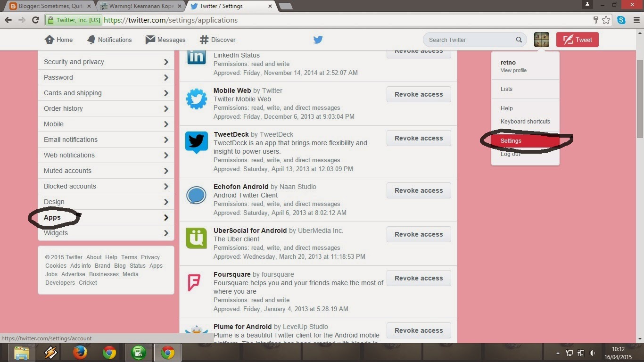The height and width of the screenshot is (362, 644).
Task: Click the UberSocial app icon
Action: pos(196,239)
